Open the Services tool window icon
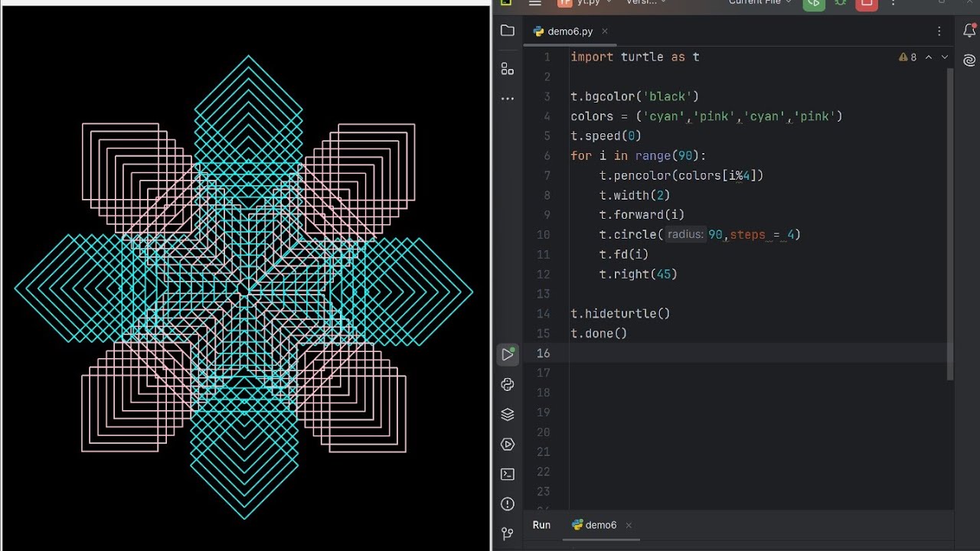 tap(507, 444)
